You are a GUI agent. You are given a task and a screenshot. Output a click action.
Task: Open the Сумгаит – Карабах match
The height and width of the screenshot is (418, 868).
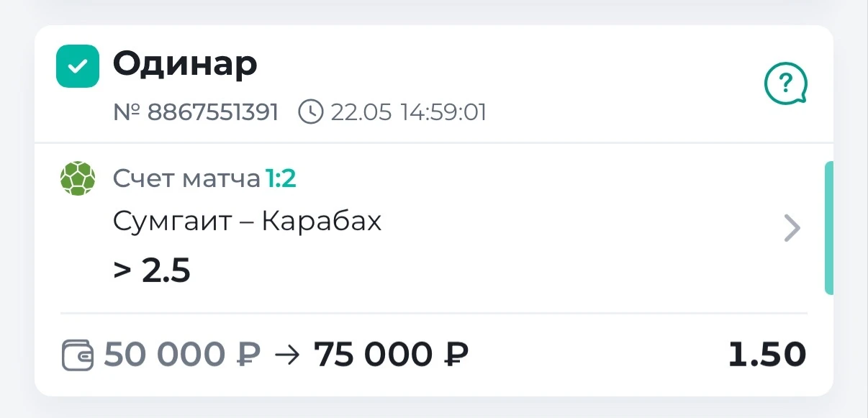click(x=247, y=222)
